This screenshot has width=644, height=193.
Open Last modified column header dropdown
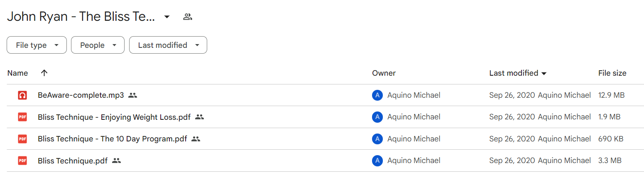518,73
